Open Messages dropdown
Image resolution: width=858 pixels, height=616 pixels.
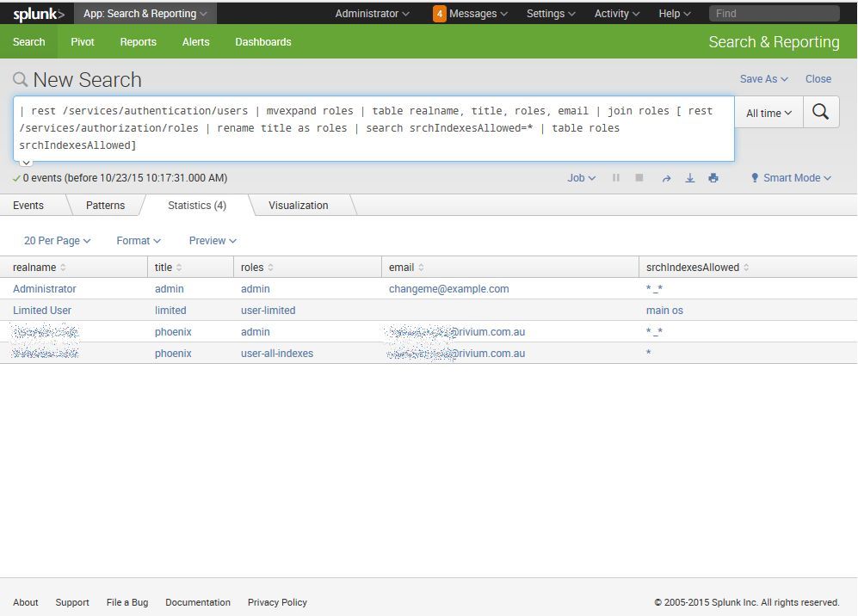[x=478, y=14]
